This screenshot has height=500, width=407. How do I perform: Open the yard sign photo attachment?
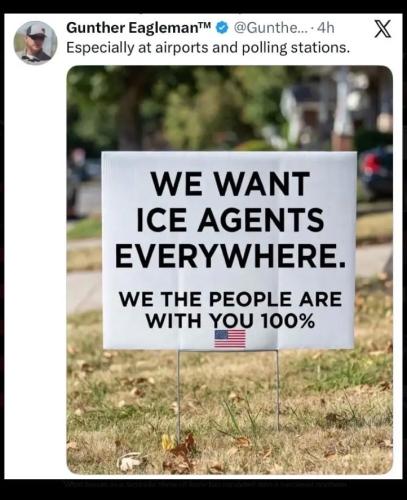(230, 270)
